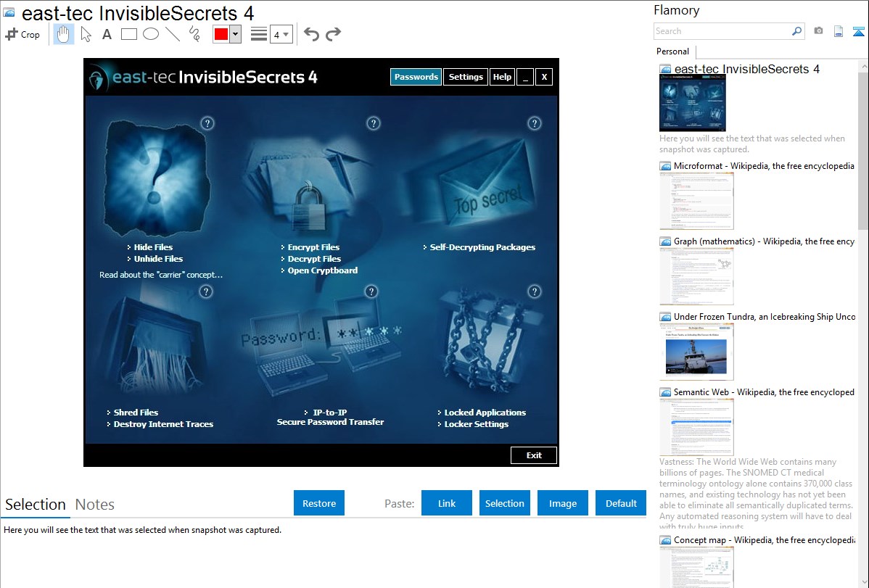Pick the straight line tool
This screenshot has height=588, width=869.
[x=173, y=34]
